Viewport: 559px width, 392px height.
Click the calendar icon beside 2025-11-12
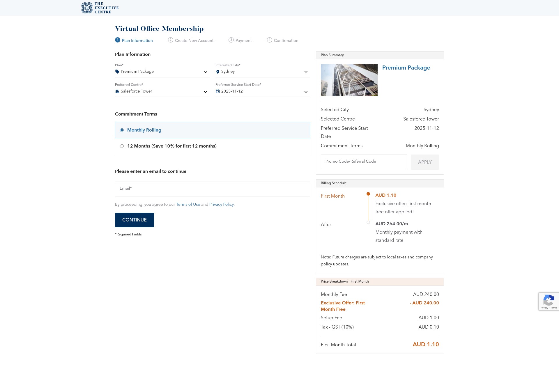[x=218, y=91]
